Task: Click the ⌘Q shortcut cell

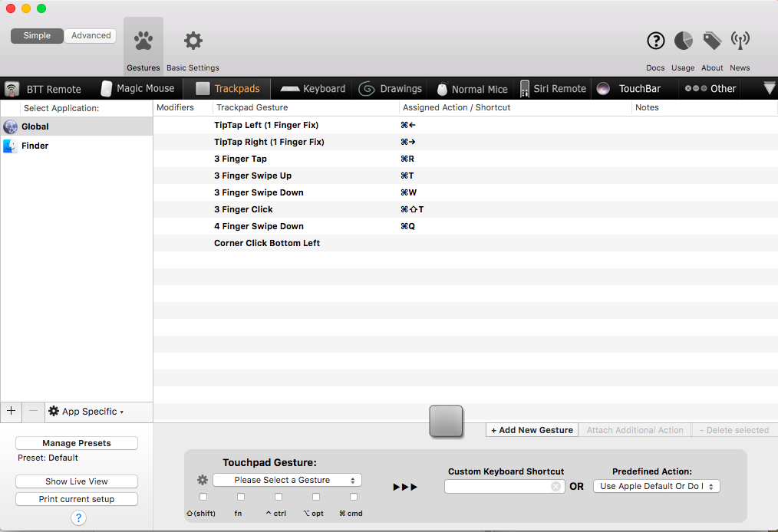Action: point(408,226)
